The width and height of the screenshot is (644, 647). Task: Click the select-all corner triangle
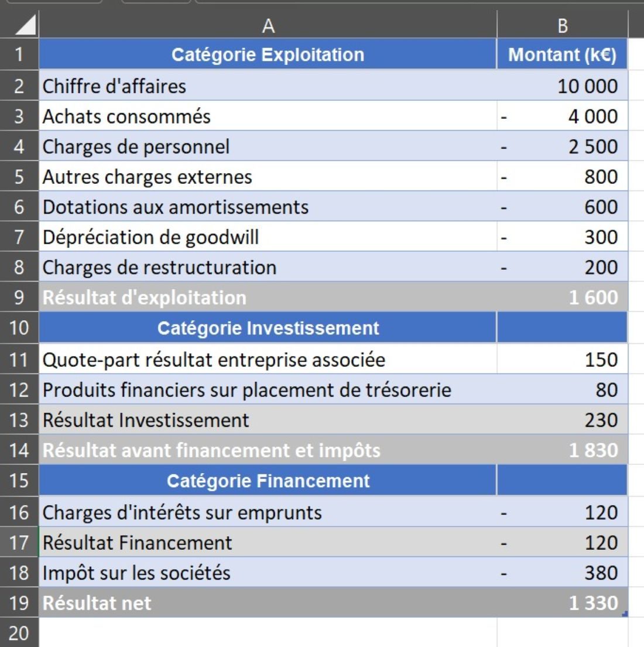click(25, 25)
